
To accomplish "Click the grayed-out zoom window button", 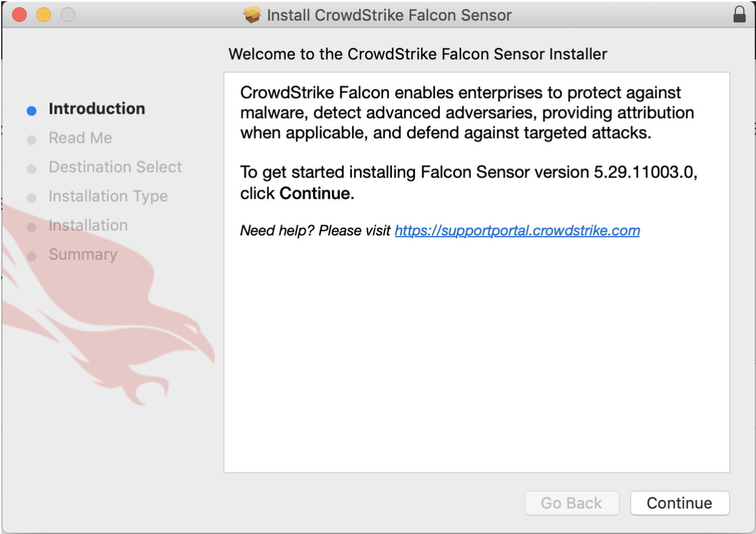I will 68,15.
